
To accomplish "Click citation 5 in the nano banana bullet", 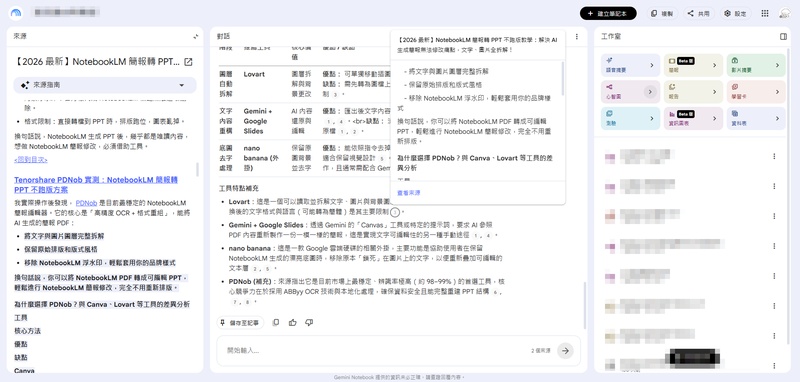I will point(268,268).
